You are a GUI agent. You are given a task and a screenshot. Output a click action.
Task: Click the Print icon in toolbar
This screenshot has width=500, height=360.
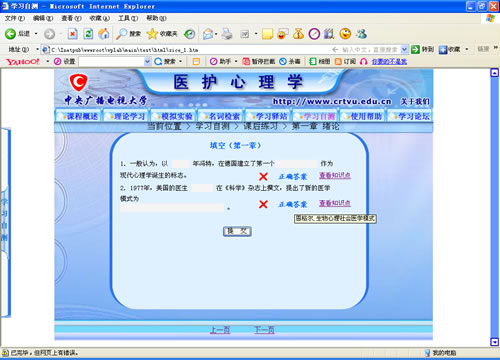pos(227,34)
